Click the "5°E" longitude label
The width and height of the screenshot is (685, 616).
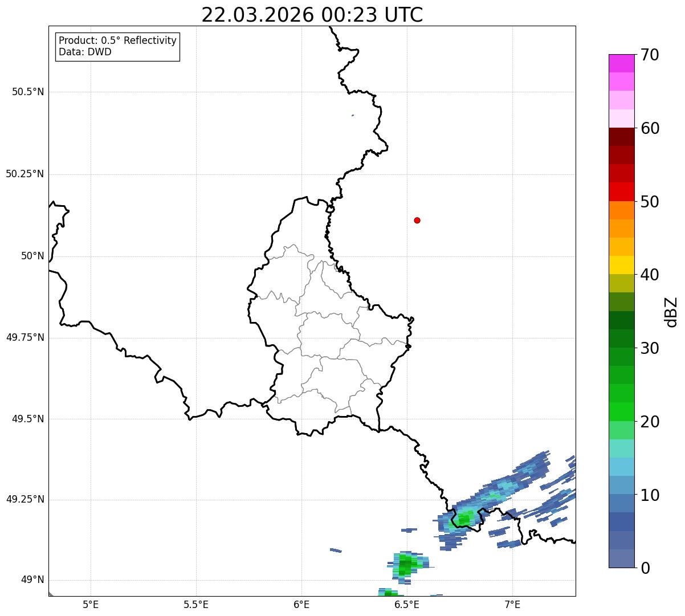[91, 604]
